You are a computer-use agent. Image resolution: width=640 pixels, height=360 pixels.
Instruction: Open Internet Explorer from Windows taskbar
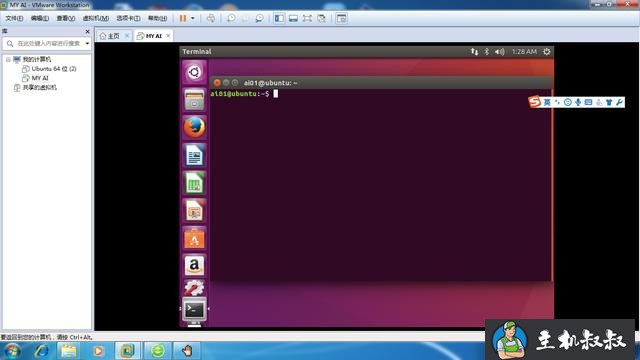[x=41, y=351]
